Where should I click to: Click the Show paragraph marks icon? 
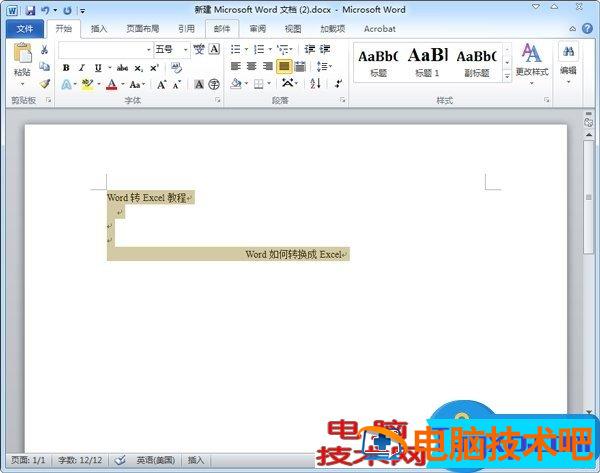coord(338,83)
